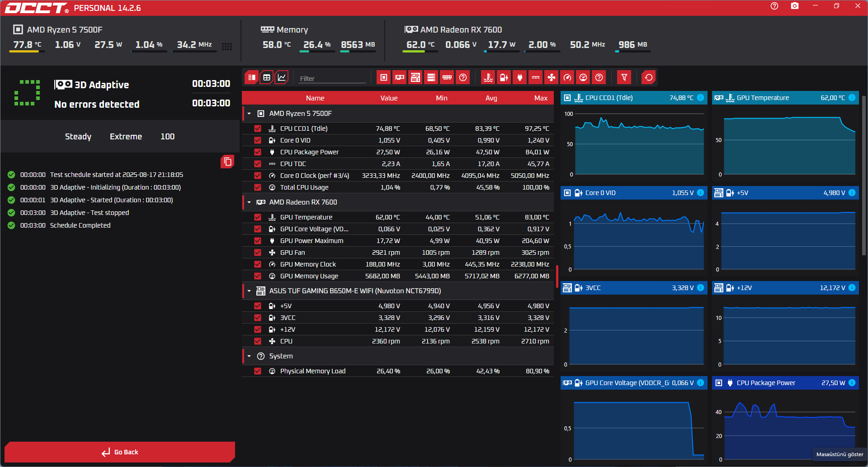Open the CPU core grid icon beside 34.2 MHz
Image resolution: width=868 pixels, height=467 pixels.
tap(227, 46)
